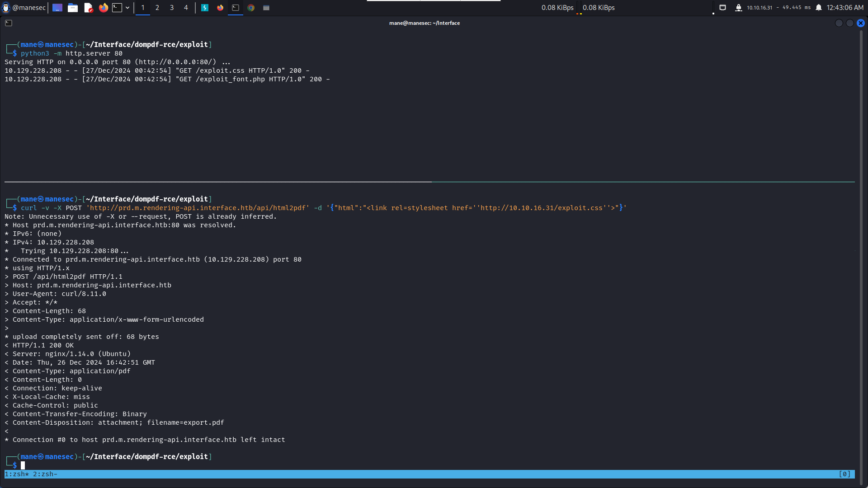868x488 pixels.
Task: Click the network download speed monitor
Action: [x=557, y=8]
